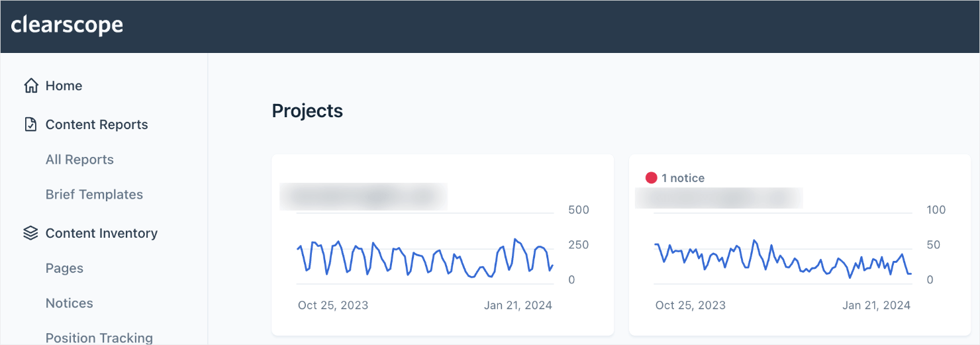The width and height of the screenshot is (980, 345).
Task: Open the second project card title
Action: point(718,198)
